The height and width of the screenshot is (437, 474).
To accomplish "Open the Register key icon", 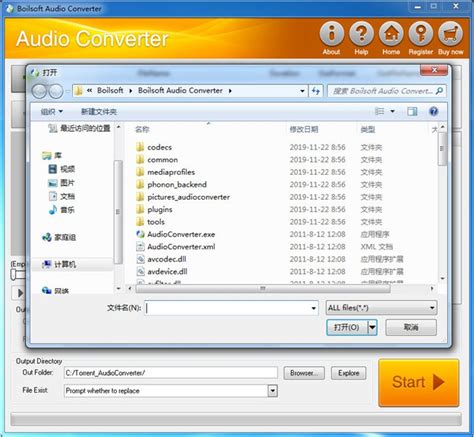I will 421,34.
